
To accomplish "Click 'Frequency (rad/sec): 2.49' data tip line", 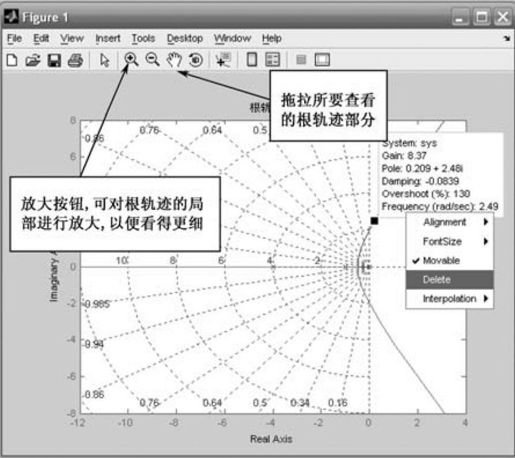I will point(440,206).
